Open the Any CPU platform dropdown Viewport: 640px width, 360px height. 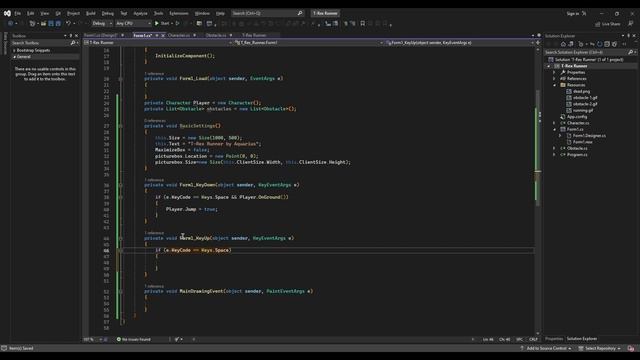[x=133, y=24]
